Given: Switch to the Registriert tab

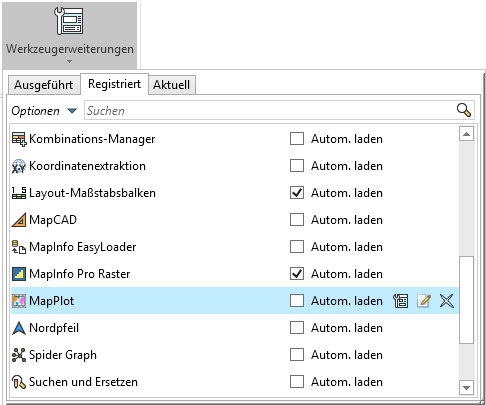Looking at the screenshot, I should [x=114, y=84].
